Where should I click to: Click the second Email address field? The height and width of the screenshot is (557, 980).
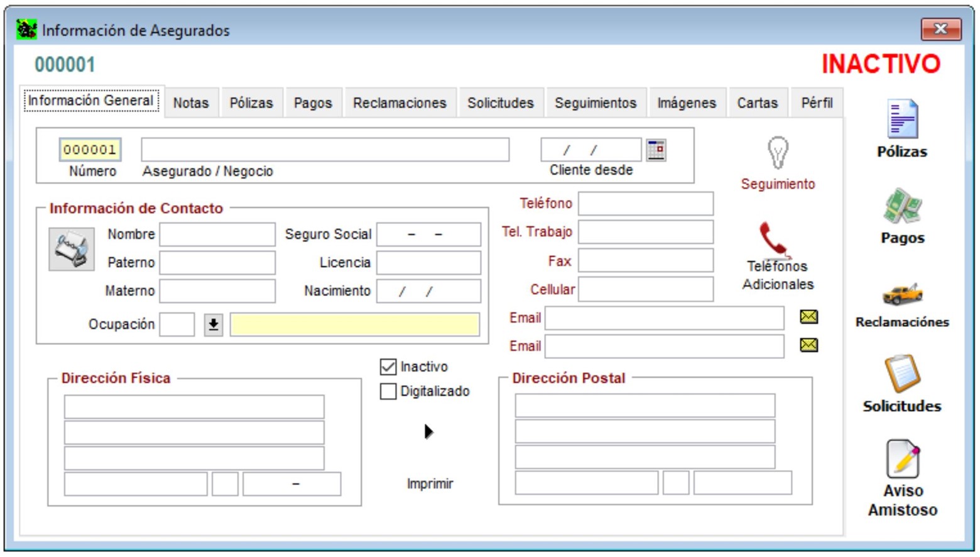665,346
